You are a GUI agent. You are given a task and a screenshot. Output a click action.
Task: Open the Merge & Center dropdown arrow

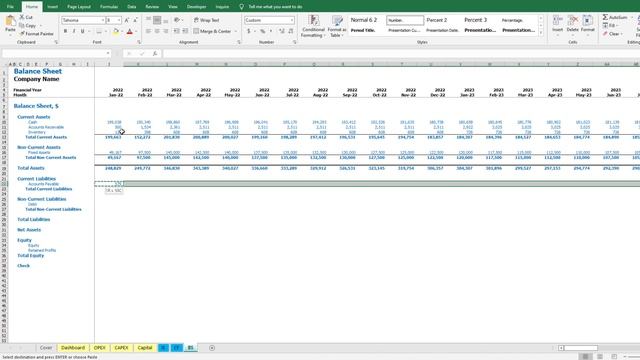coord(236,31)
